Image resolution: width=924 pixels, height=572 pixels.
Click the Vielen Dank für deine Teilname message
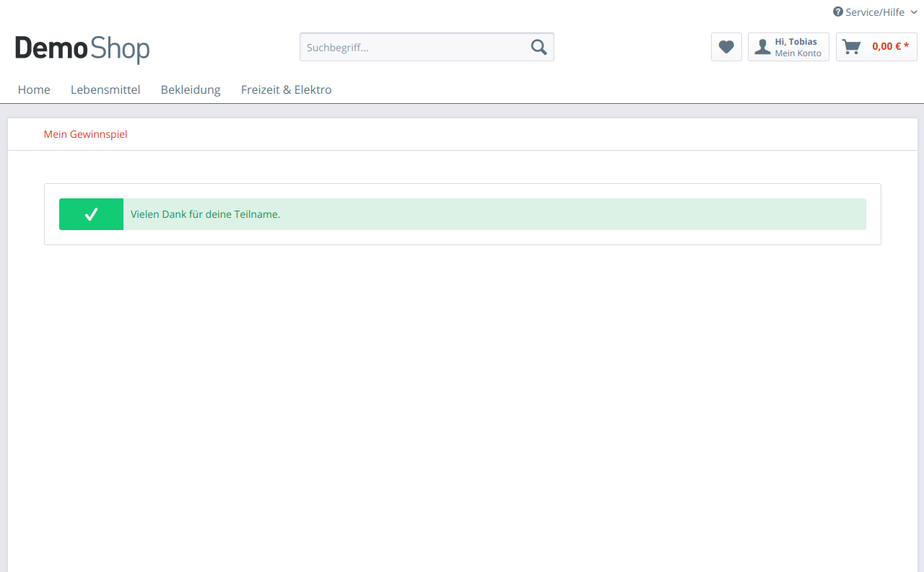[205, 214]
